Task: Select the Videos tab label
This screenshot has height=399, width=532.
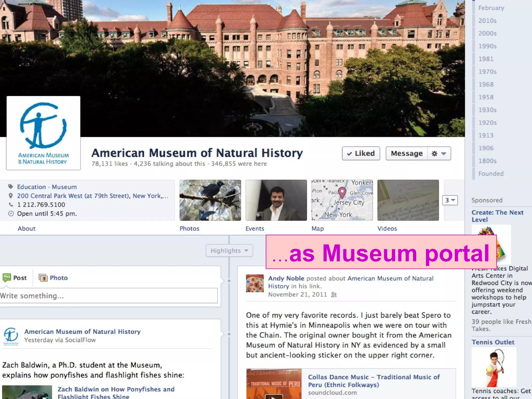Action: click(387, 228)
